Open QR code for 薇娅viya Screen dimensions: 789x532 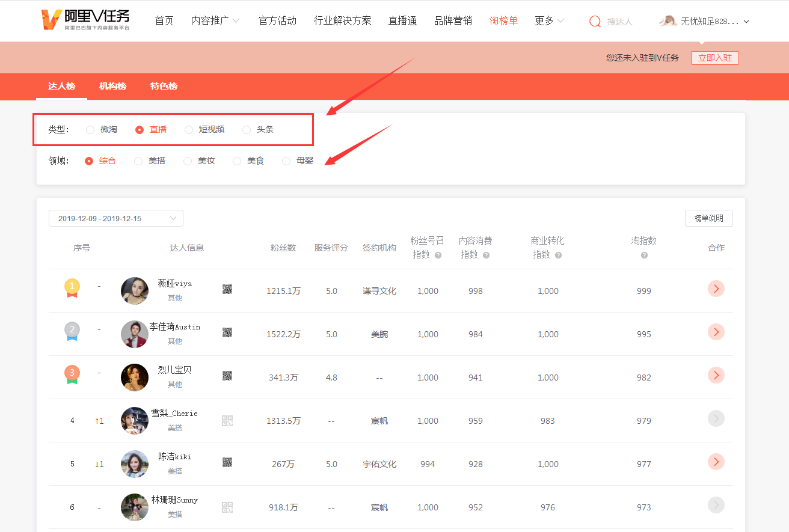tap(227, 289)
